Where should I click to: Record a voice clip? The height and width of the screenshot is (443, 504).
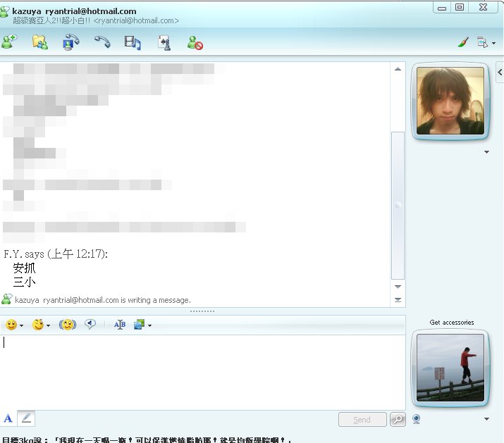click(90, 325)
